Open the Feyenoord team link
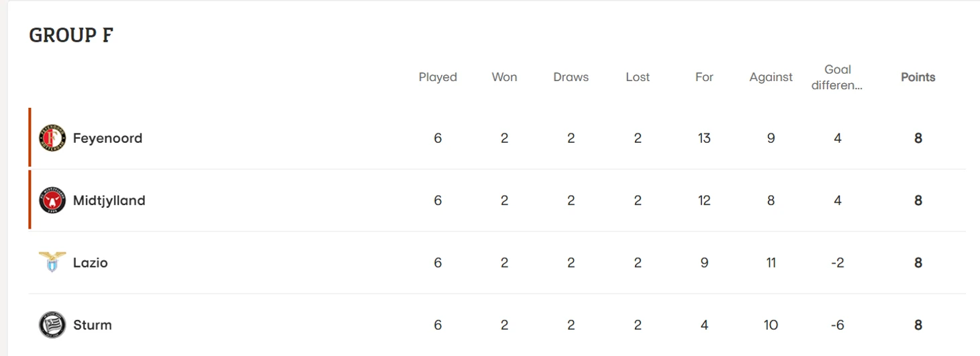 click(107, 138)
